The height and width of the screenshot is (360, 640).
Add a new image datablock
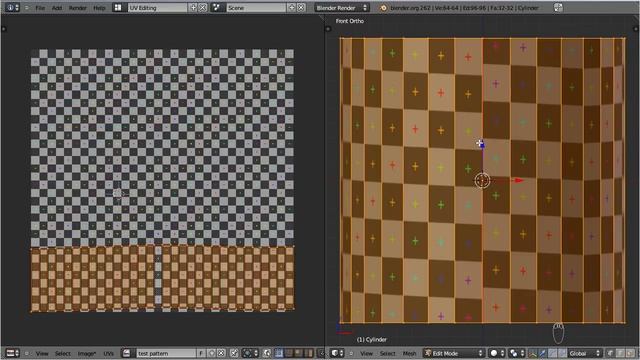point(211,353)
